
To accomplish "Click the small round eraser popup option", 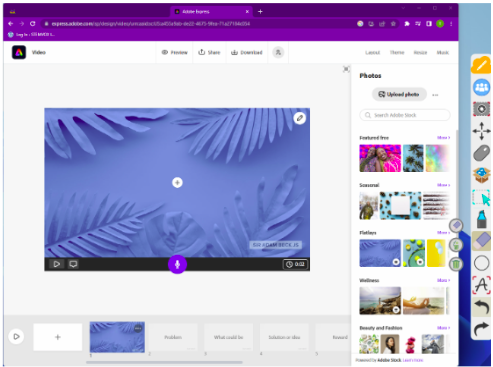I will point(456,226).
